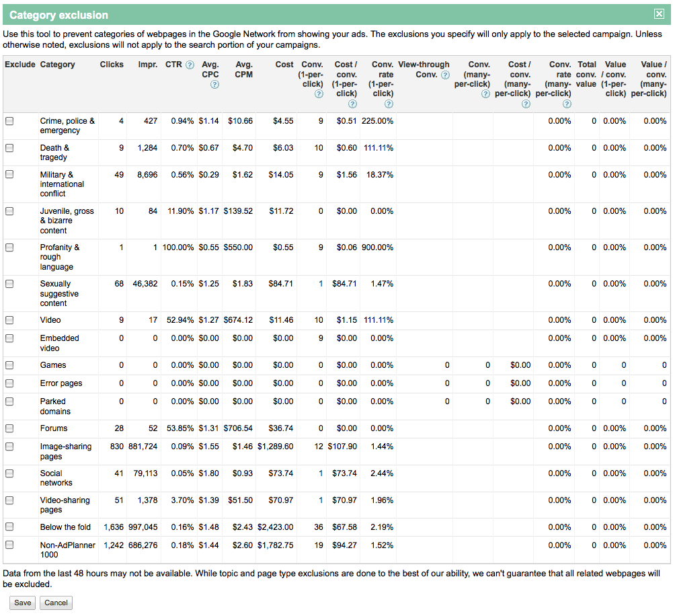The width and height of the screenshot is (673, 616).
Task: Check the Non-AdPlanner 1000 exclude box
Action: pos(9,545)
